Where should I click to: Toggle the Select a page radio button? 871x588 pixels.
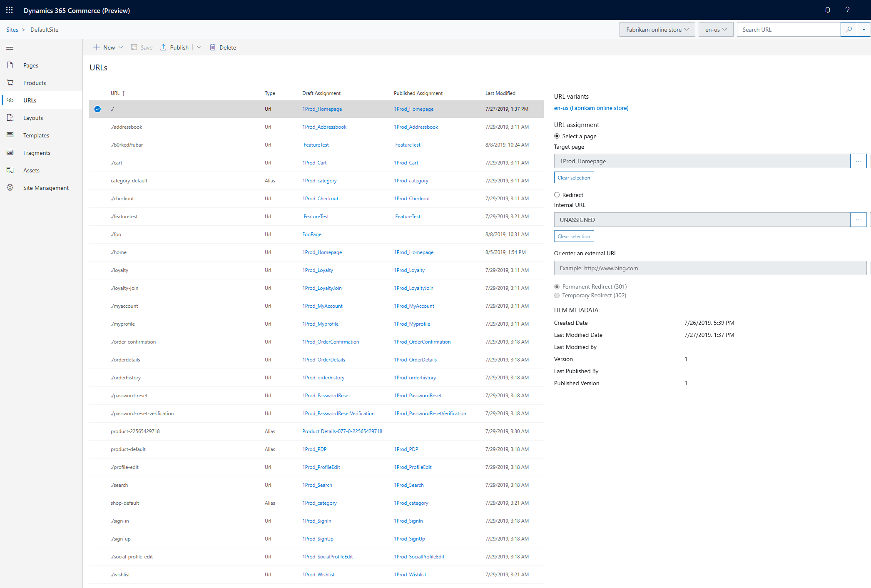click(x=557, y=136)
